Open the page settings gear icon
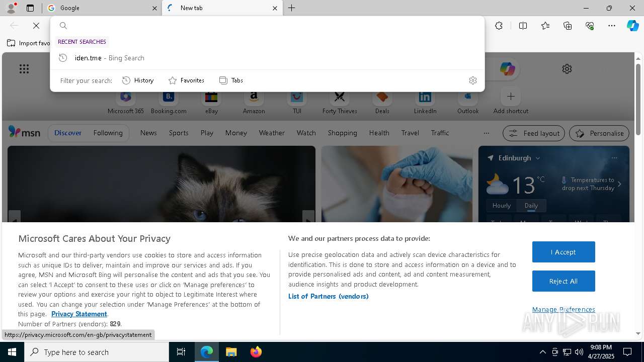Image resolution: width=644 pixels, height=362 pixels. click(x=567, y=69)
